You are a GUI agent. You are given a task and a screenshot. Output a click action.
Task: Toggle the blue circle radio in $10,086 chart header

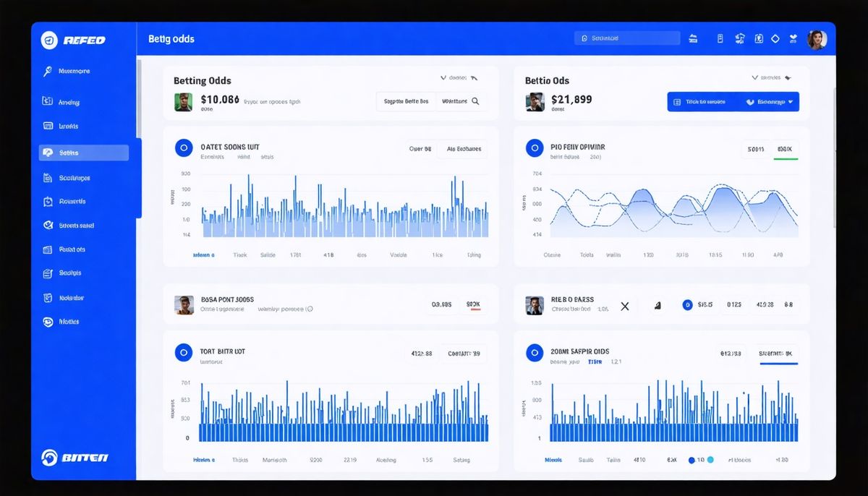pos(184,148)
